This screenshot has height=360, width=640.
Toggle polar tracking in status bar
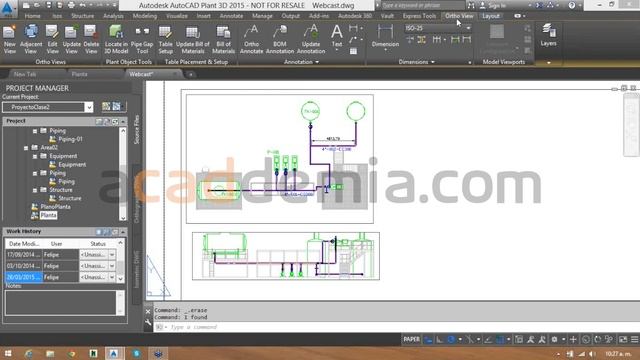[451, 339]
